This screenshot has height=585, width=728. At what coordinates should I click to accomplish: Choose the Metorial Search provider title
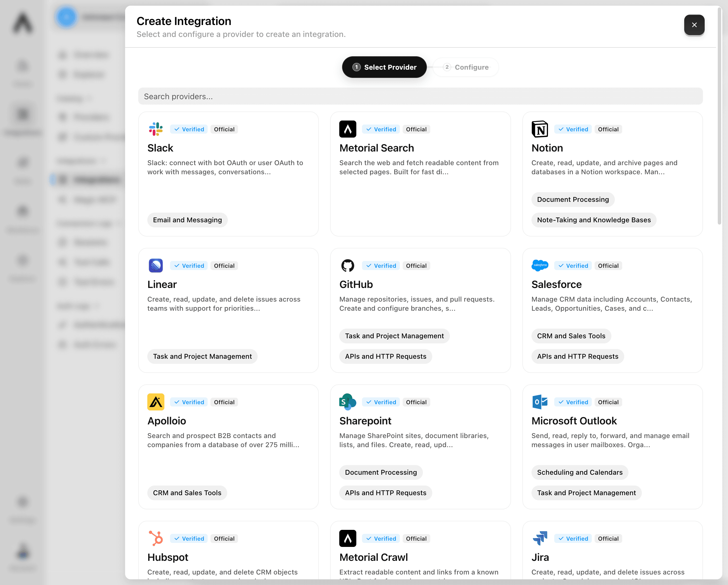(x=377, y=148)
